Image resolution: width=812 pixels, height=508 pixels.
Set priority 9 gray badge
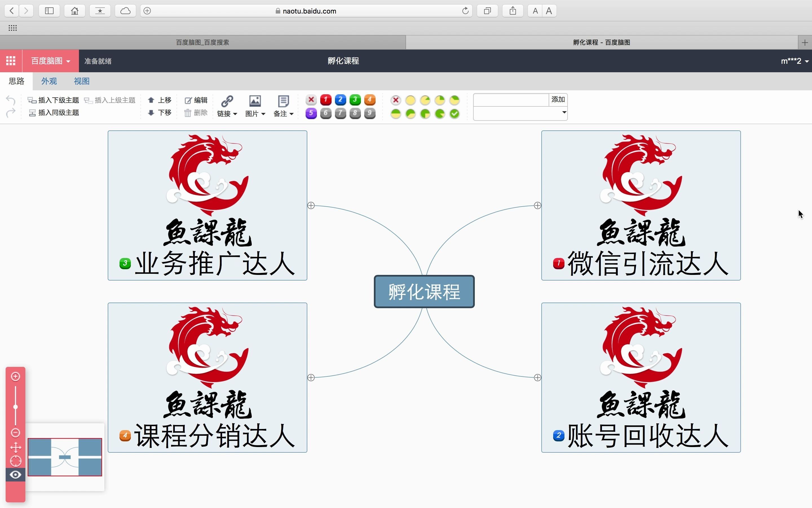(369, 113)
